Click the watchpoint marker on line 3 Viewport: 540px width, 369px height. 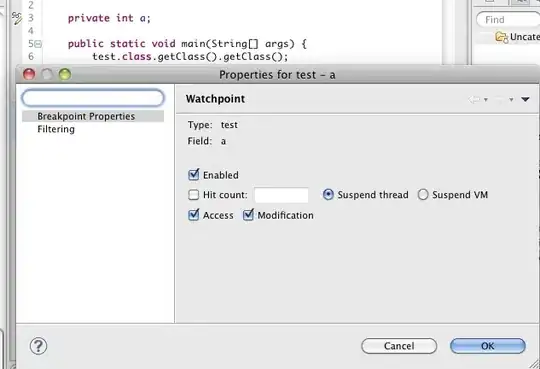(17, 18)
